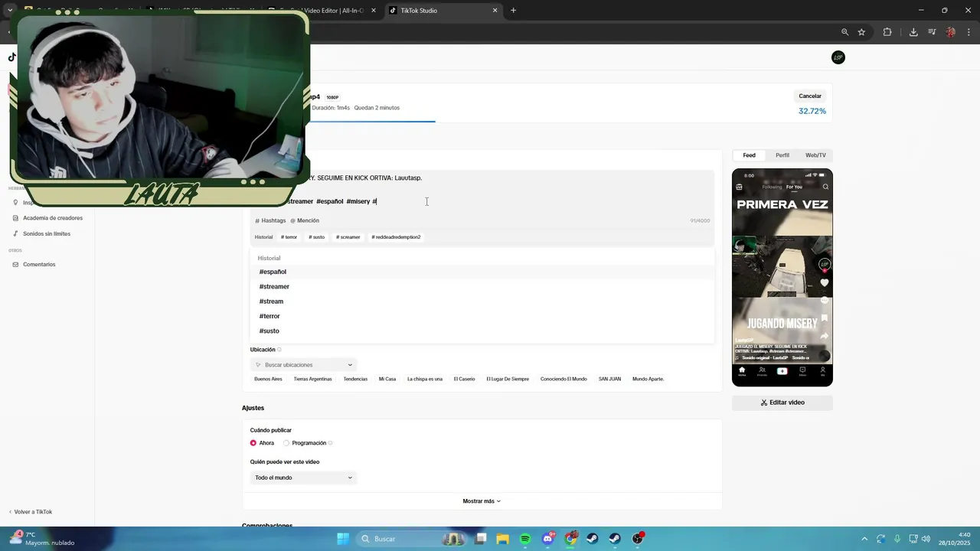The width and height of the screenshot is (980, 551).
Task: Open the browser downloads icon
Action: click(913, 32)
